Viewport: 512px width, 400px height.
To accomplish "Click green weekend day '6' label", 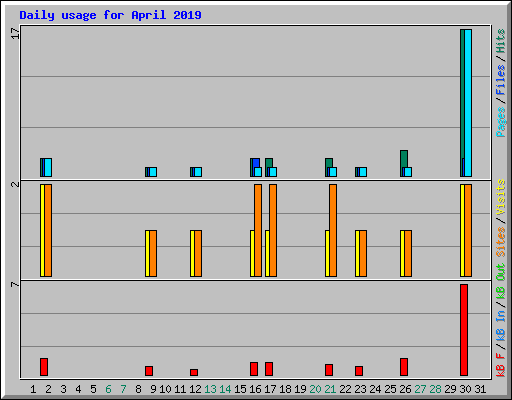I will tap(108, 389).
